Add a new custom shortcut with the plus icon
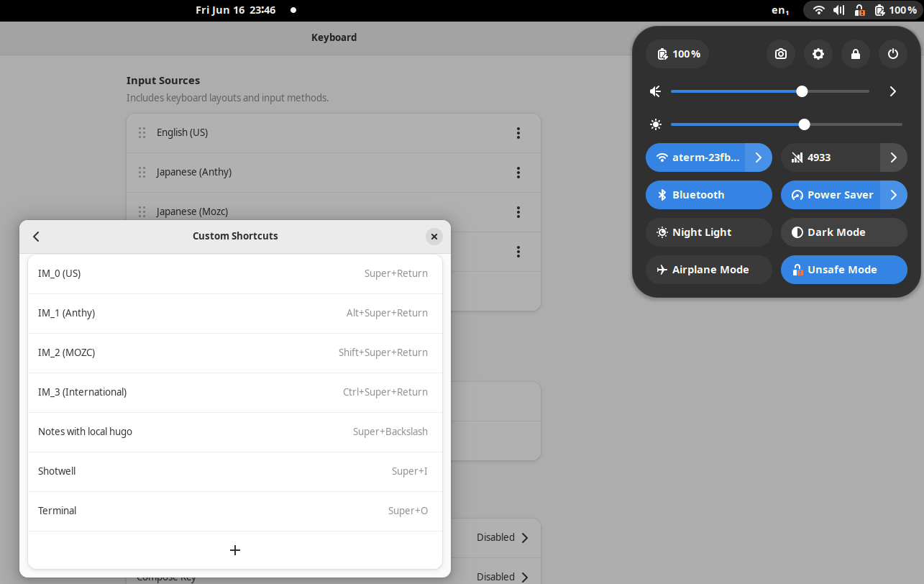Viewport: 924px width, 584px height. coord(235,550)
